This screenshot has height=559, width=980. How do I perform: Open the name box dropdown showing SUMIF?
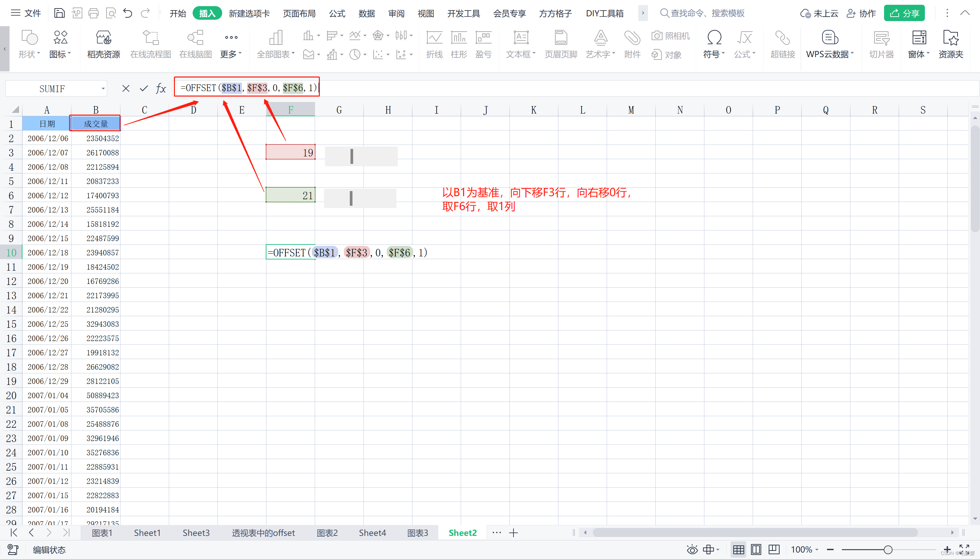point(103,89)
